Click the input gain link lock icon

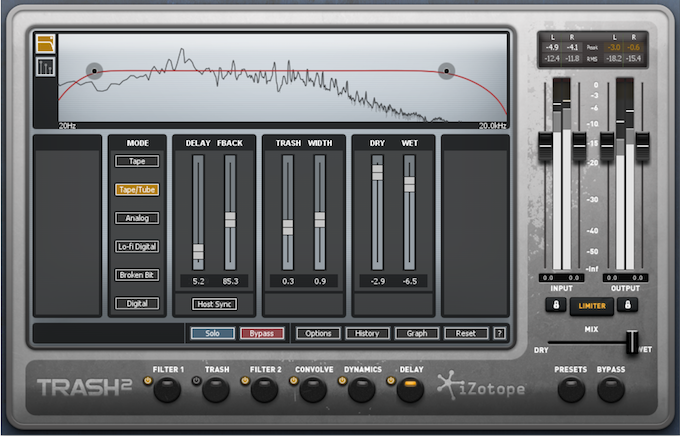click(x=556, y=305)
